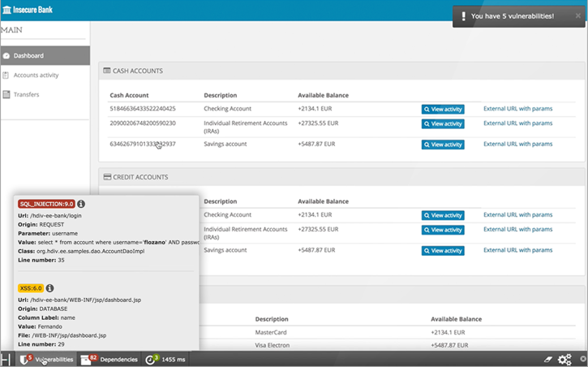This screenshot has width=588, height=367.
Task: Click the +27325.55 EUR balance in Cash Accounts
Action: pyautogui.click(x=318, y=123)
